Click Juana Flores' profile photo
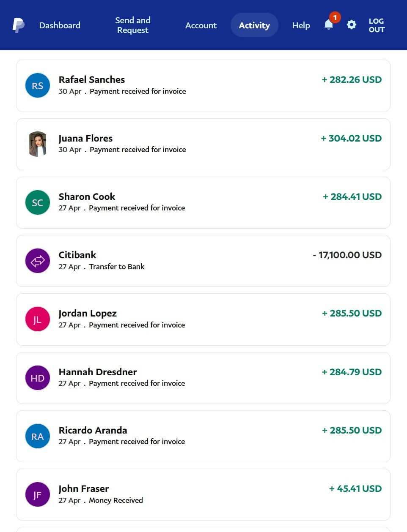407x532 pixels. click(x=38, y=144)
